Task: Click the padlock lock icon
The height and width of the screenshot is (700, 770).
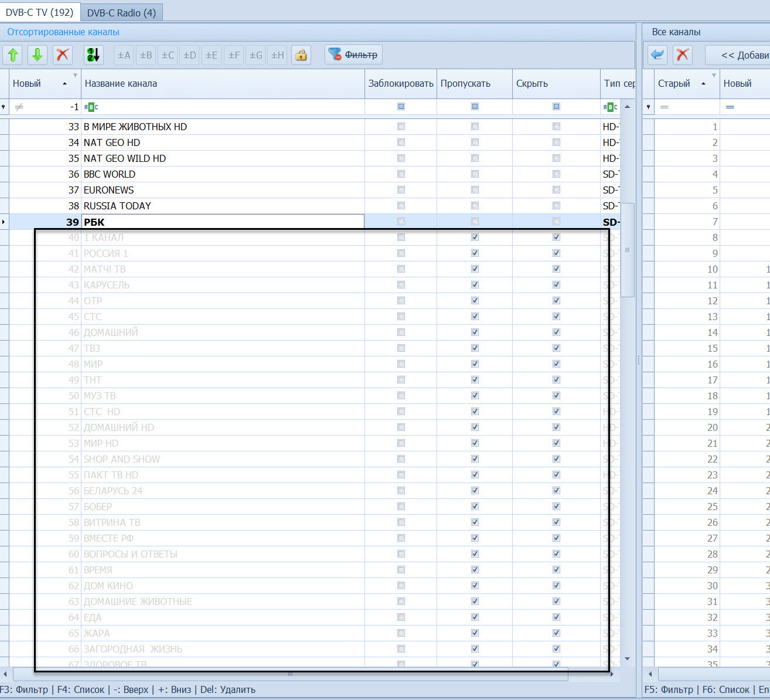Action: (301, 55)
